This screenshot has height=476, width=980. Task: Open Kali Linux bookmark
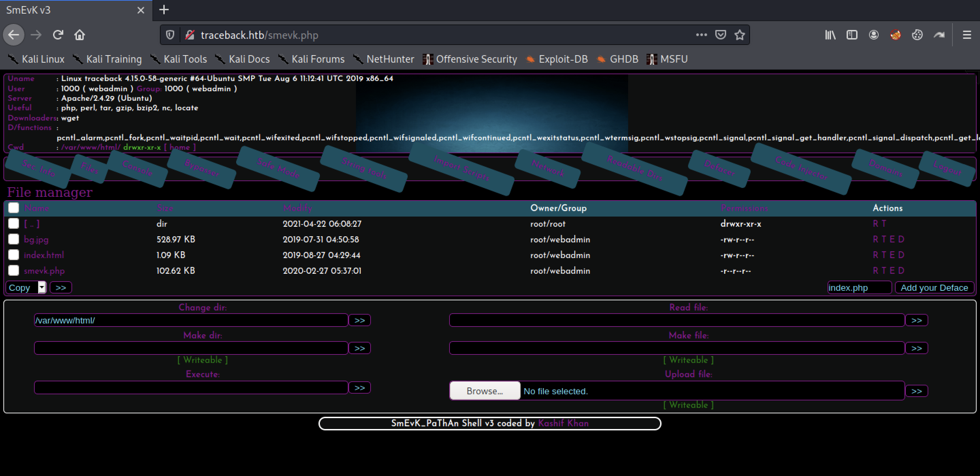pyautogui.click(x=36, y=59)
